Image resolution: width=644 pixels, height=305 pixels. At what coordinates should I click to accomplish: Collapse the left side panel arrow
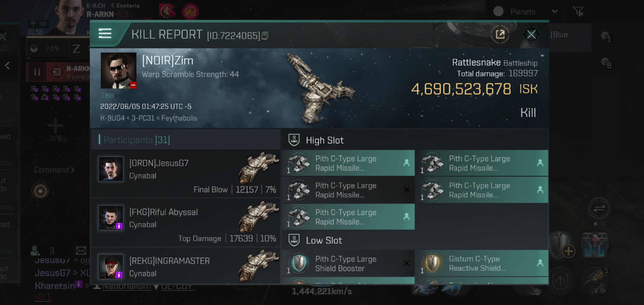(x=7, y=66)
